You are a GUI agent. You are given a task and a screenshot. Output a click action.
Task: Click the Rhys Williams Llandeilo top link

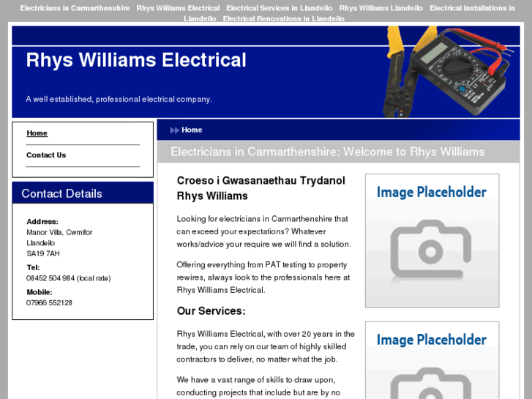(381, 8)
